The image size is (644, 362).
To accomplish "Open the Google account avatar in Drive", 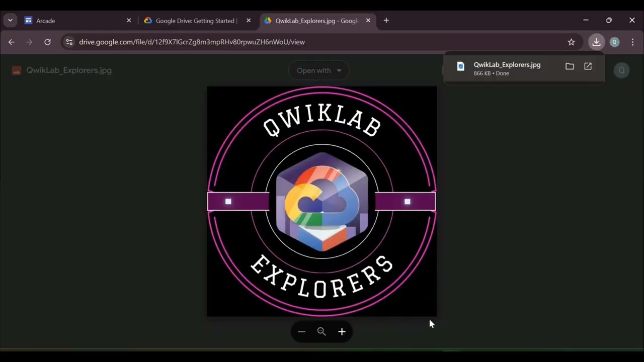I will click(x=621, y=70).
